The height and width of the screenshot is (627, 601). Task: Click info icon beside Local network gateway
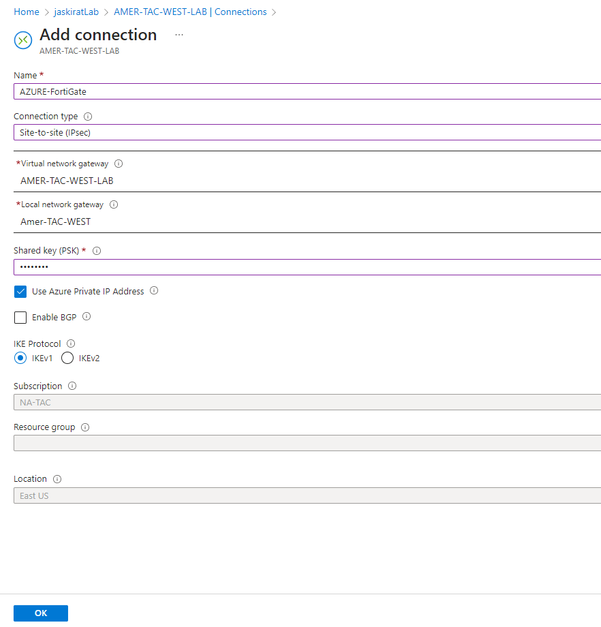coord(113,205)
